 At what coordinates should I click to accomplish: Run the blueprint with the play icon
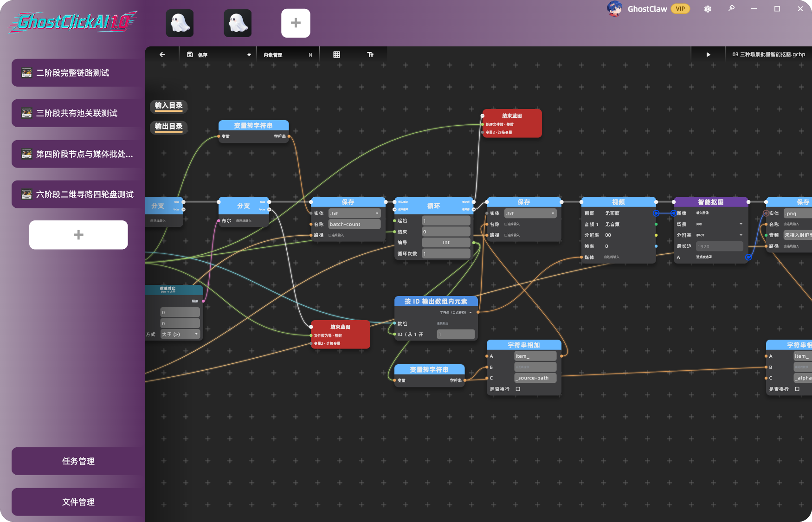[708, 55]
